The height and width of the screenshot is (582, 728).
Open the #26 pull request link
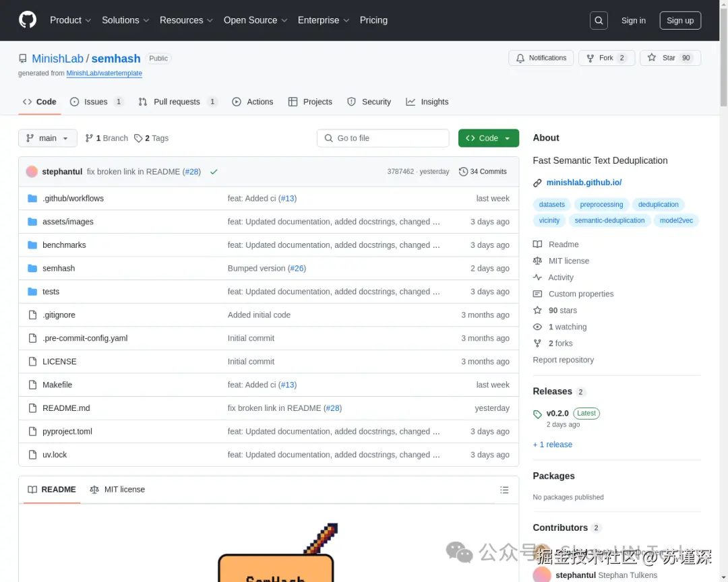(297, 268)
